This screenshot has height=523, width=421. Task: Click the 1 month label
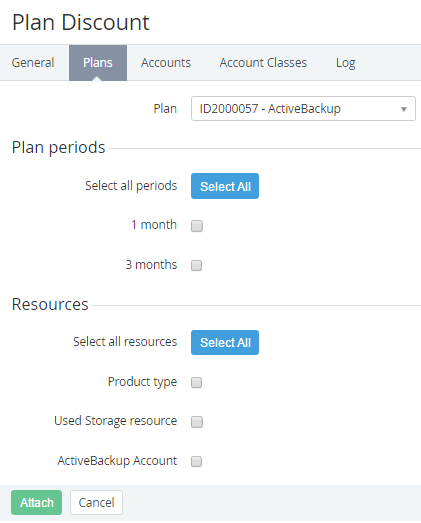point(154,225)
